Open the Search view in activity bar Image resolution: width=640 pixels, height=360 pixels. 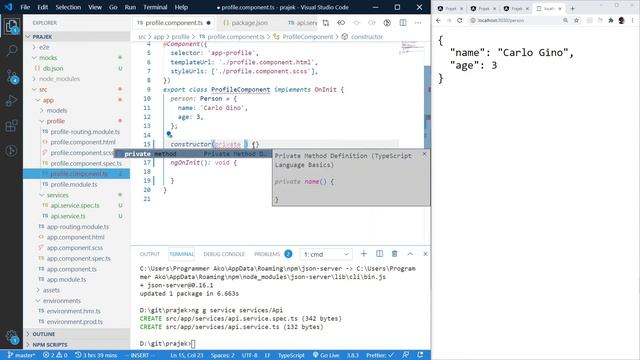point(11,51)
